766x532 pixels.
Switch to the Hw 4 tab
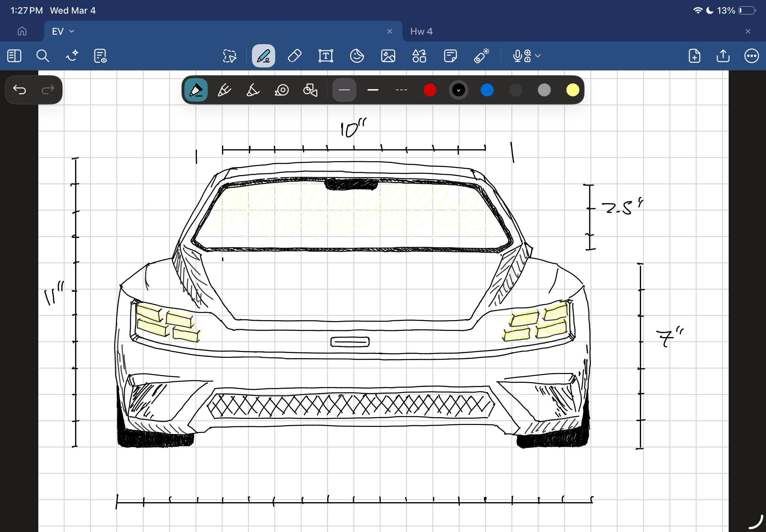(x=421, y=31)
